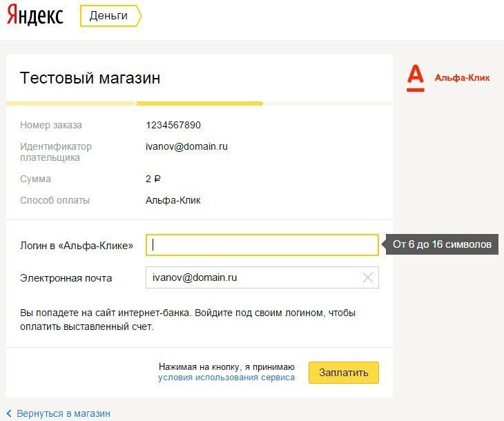Clear the email field with the X icon
This screenshot has width=504, height=421.
coord(368,277)
